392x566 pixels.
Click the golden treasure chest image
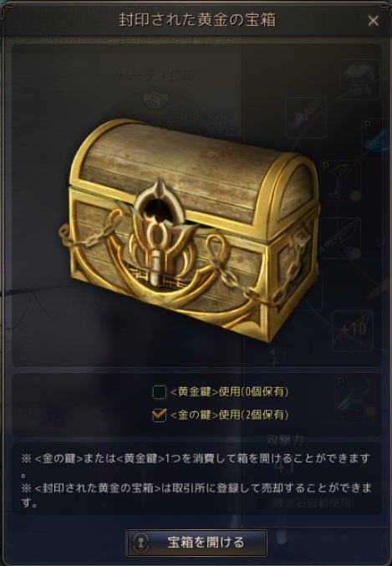[x=190, y=229]
